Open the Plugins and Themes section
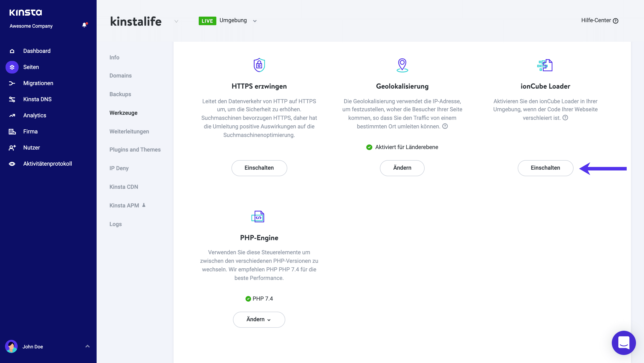This screenshot has width=644, height=363. coord(135,150)
